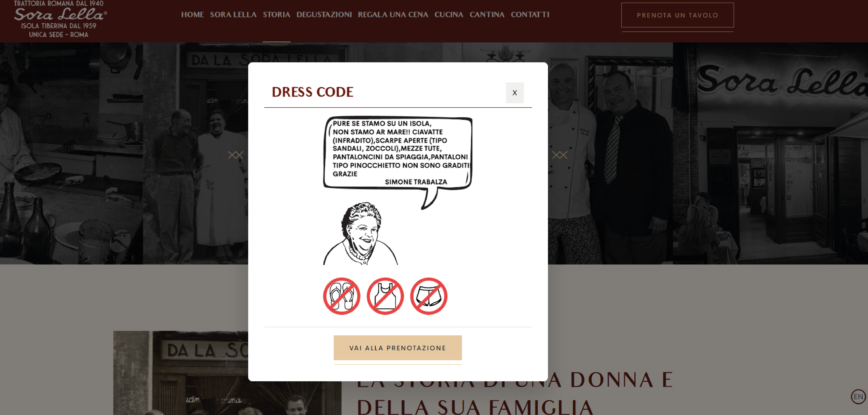Select the Storia menu item
Viewport: 868px width, 415px height.
pos(276,14)
